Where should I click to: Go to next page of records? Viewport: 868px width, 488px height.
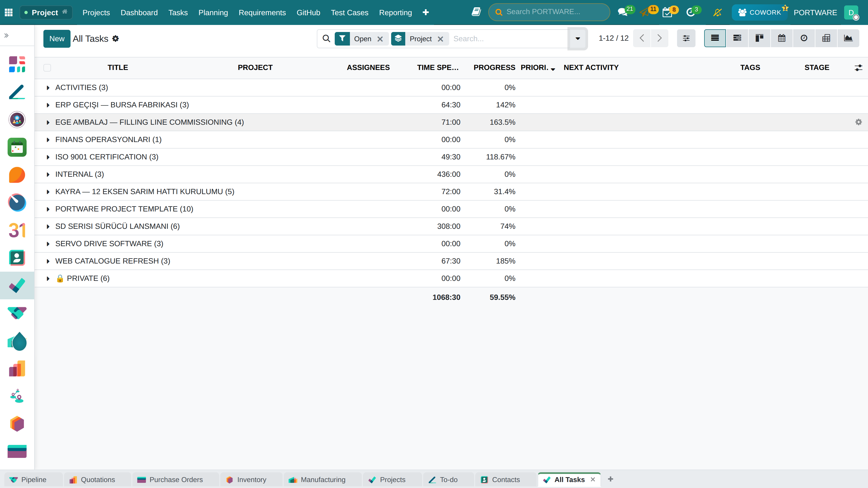[x=659, y=38]
